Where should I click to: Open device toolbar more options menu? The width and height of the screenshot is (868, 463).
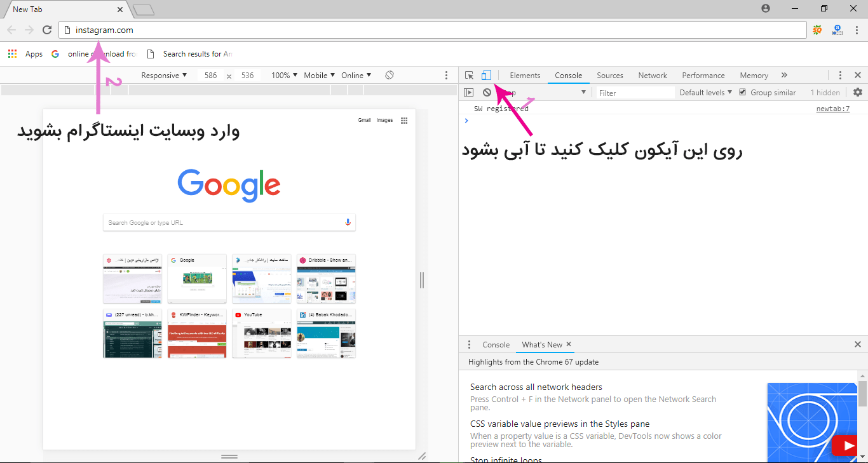point(446,75)
